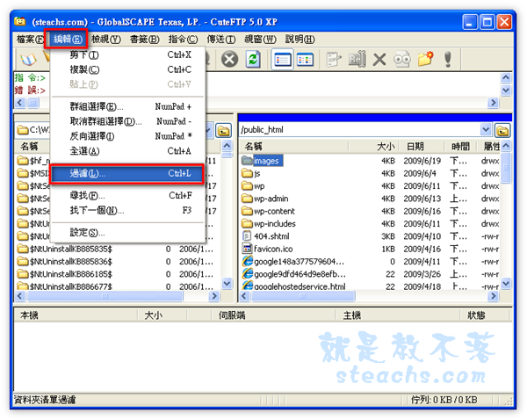Select google9dfd464d9e8efb... file row
This screenshot has height=420, width=527.
370,274
